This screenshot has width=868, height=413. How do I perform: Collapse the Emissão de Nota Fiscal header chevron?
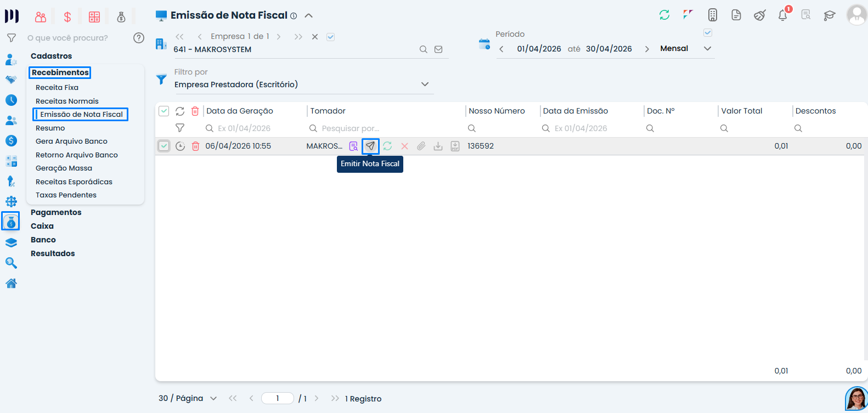click(309, 15)
